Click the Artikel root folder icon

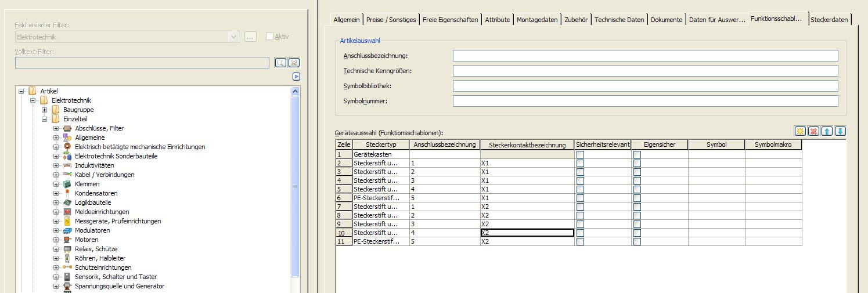click(x=33, y=91)
